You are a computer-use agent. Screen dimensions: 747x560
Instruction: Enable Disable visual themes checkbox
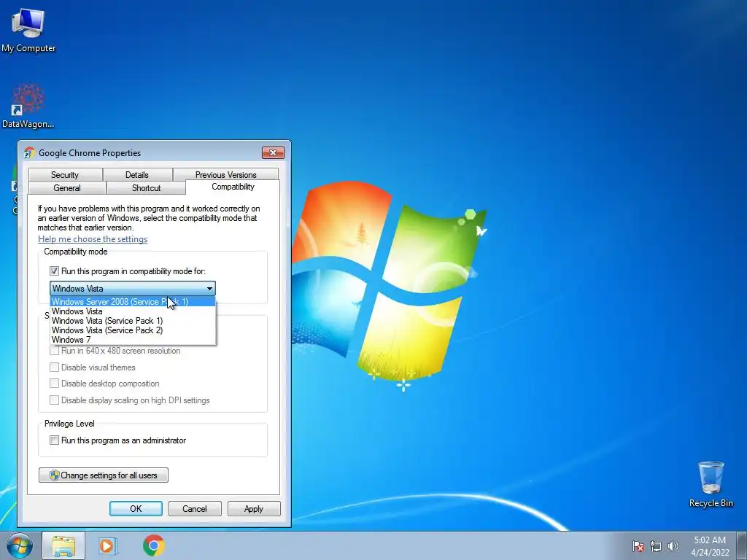(54, 367)
